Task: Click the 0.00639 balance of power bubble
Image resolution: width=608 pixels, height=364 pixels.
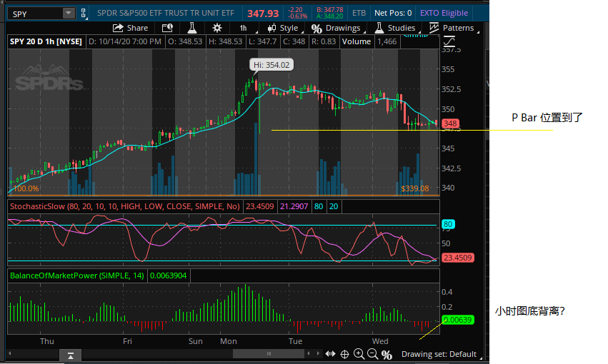Action: 457,320
